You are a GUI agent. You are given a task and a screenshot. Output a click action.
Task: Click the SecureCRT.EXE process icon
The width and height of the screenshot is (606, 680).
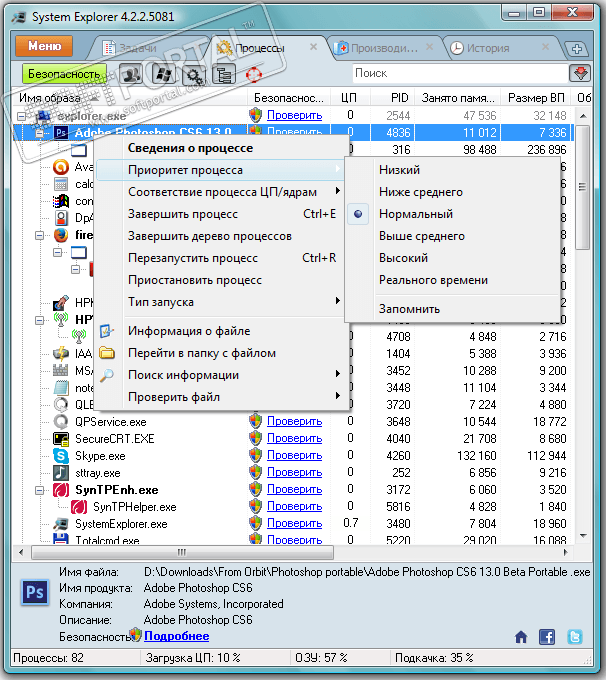coord(61,439)
